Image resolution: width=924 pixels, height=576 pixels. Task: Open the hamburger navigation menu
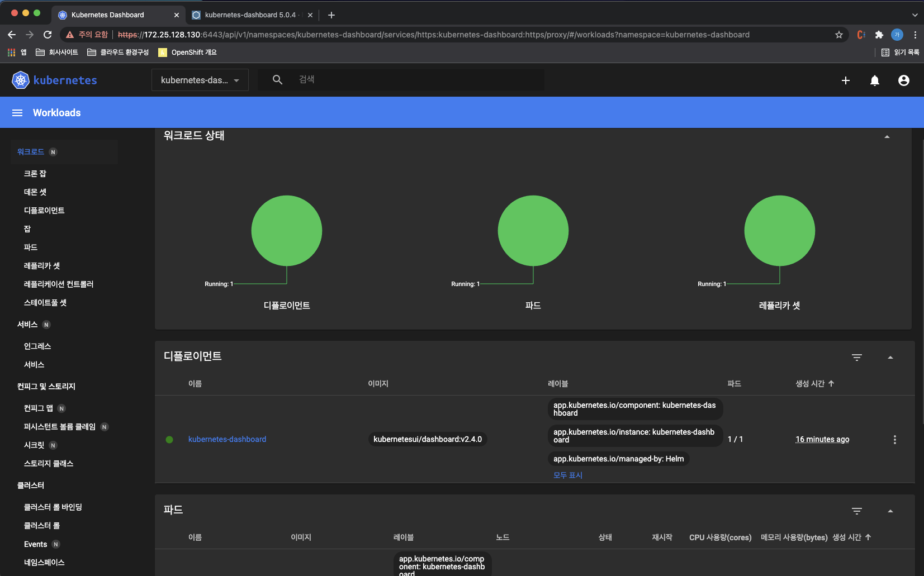[17, 113]
